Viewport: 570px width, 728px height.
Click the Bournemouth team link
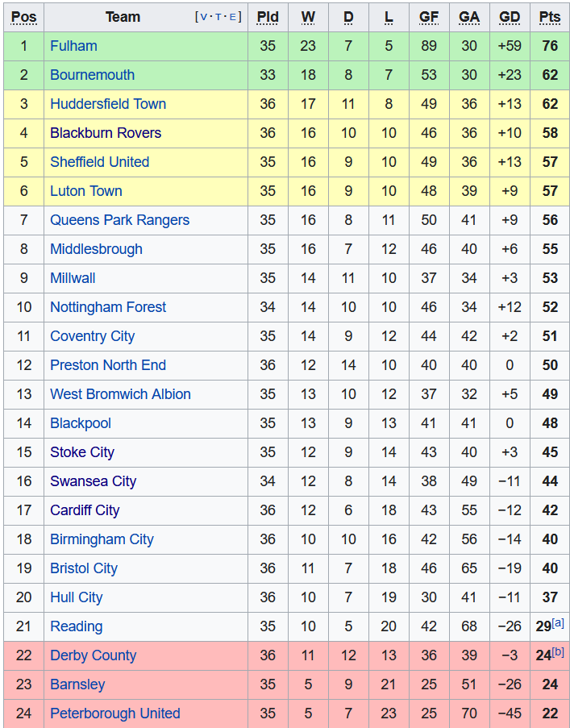point(92,75)
